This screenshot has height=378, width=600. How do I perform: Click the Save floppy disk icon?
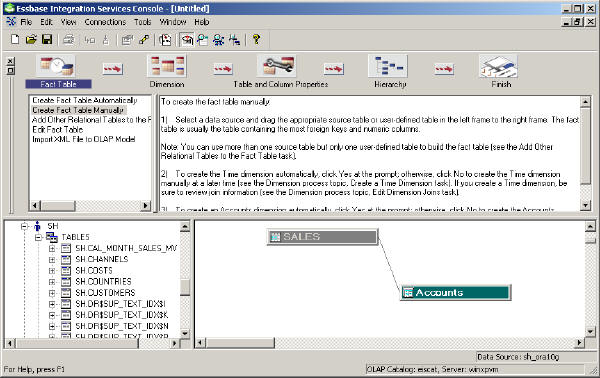47,39
